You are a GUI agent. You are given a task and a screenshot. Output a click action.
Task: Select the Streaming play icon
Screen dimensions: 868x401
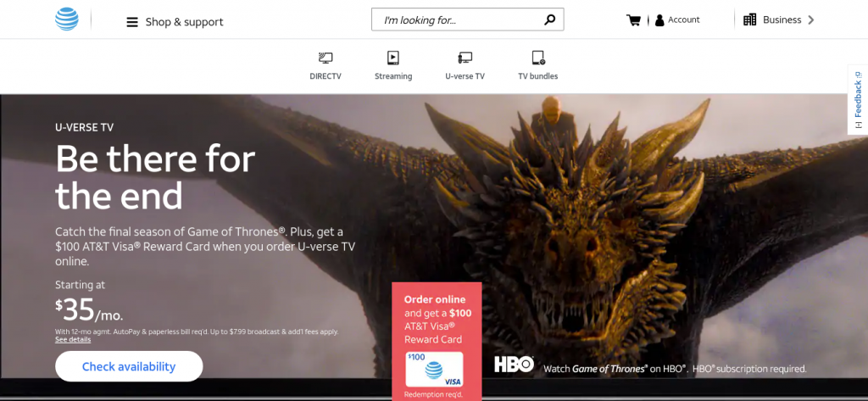(392, 58)
